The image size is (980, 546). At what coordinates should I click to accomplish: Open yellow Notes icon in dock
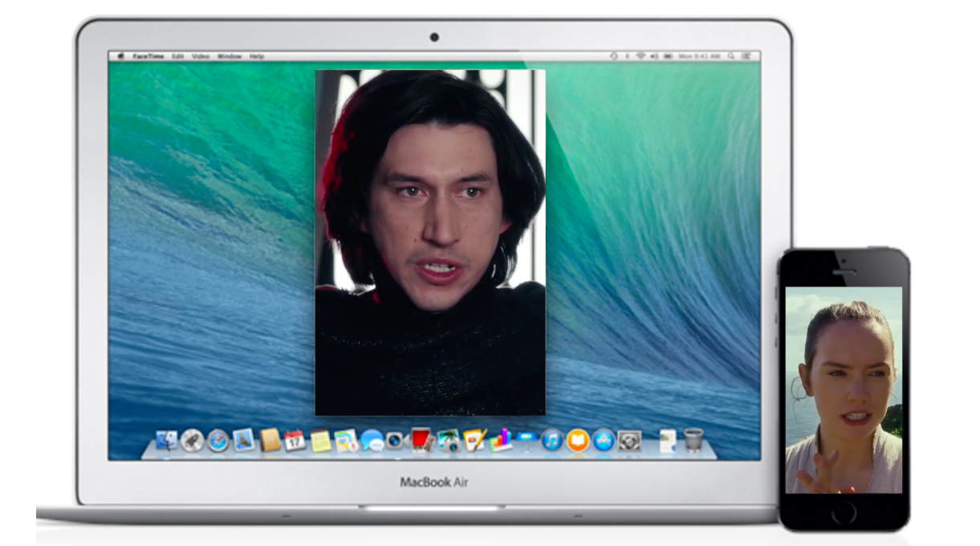pos(321,441)
